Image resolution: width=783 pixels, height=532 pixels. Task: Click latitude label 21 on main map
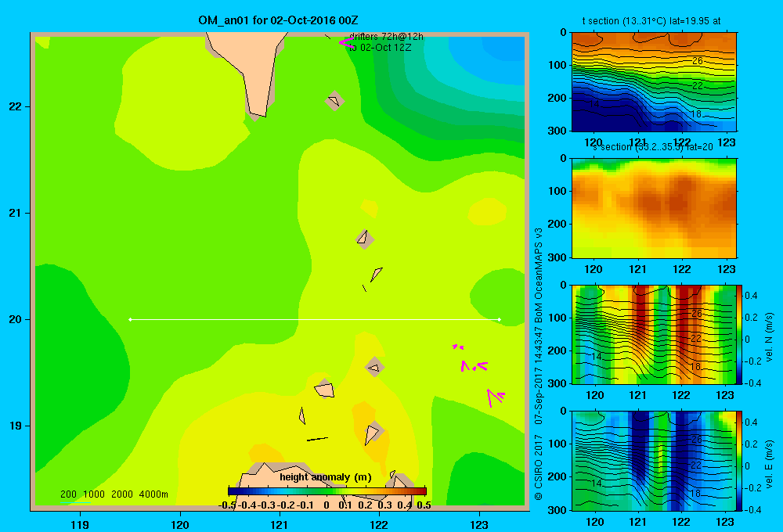click(x=16, y=213)
